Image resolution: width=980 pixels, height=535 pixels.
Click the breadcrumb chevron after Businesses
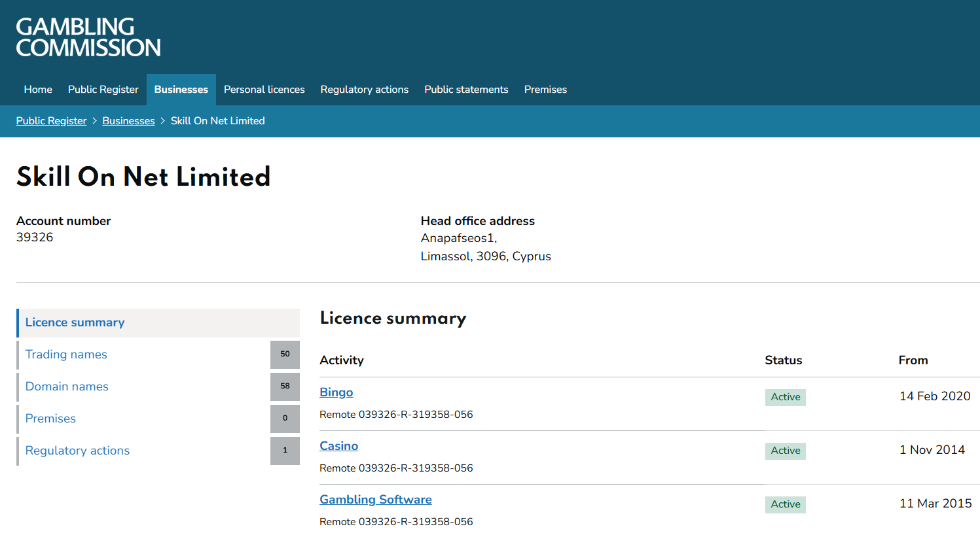click(163, 121)
